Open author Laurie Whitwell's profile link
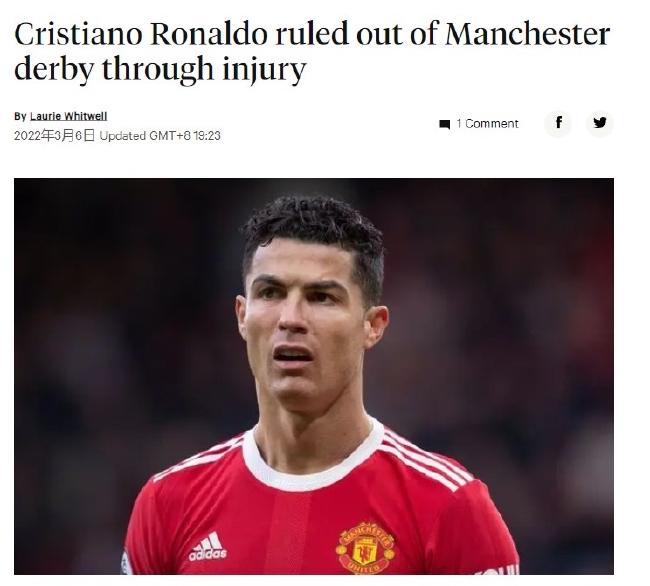The height and width of the screenshot is (586, 650). (x=68, y=116)
